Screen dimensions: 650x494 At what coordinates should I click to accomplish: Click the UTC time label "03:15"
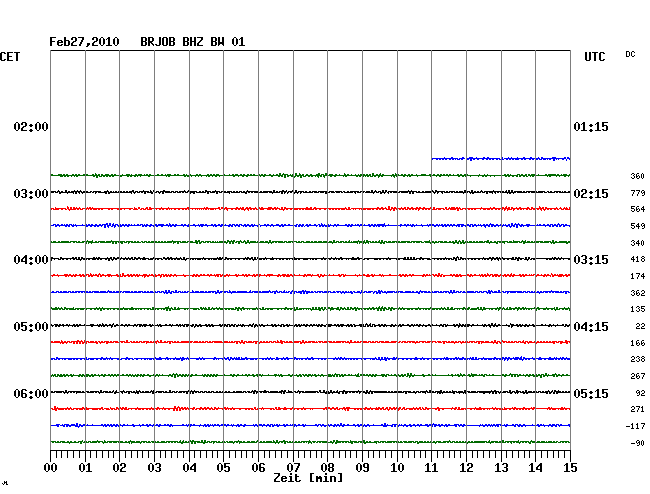click(x=591, y=260)
